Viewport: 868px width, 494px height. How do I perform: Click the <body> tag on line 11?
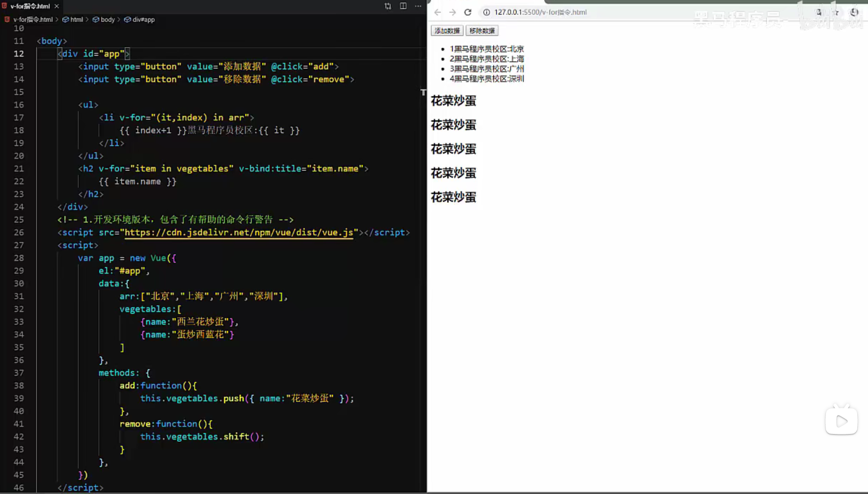click(52, 41)
